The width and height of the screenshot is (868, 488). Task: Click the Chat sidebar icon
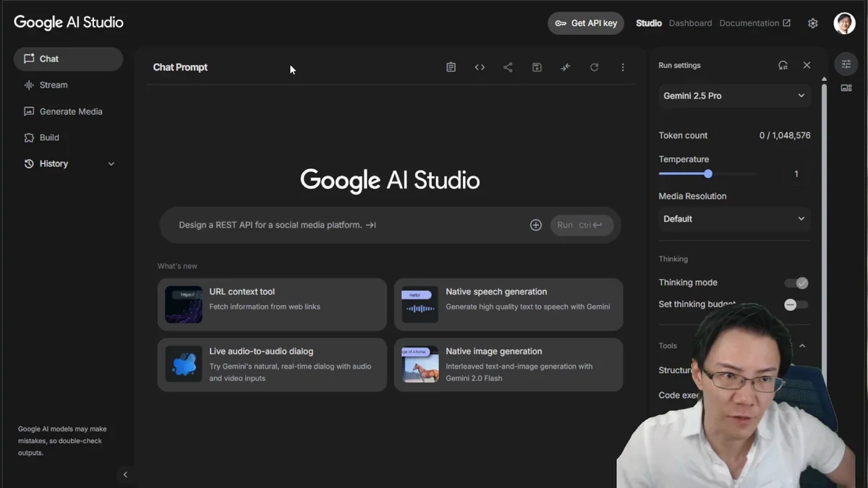pyautogui.click(x=29, y=59)
